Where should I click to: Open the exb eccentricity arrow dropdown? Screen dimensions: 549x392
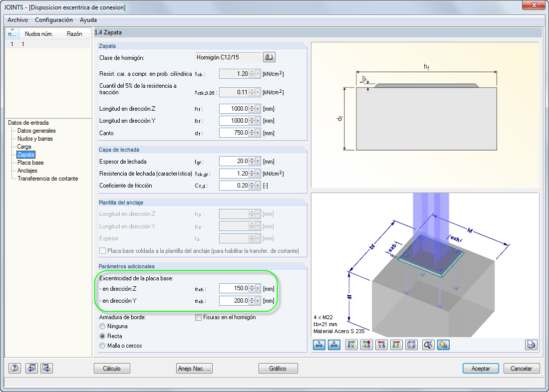pos(258,301)
